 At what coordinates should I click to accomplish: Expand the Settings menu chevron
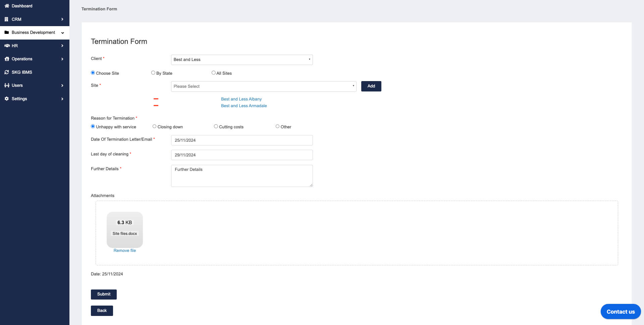62,99
